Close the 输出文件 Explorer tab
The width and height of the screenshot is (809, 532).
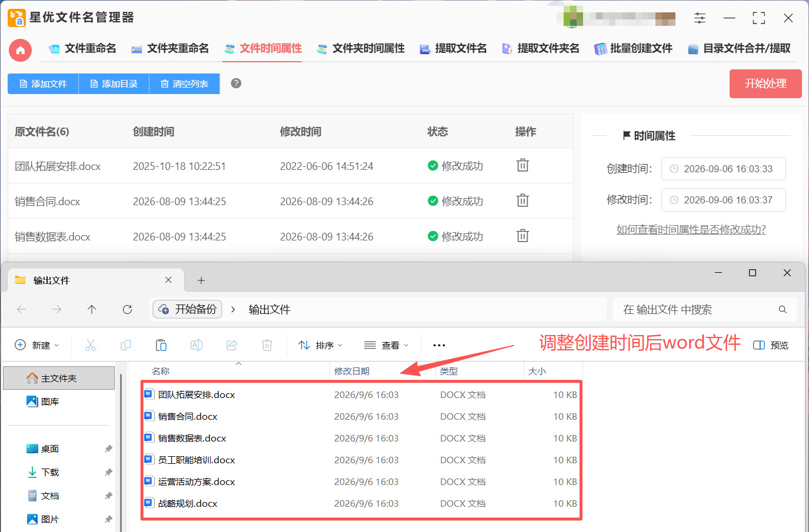click(168, 280)
